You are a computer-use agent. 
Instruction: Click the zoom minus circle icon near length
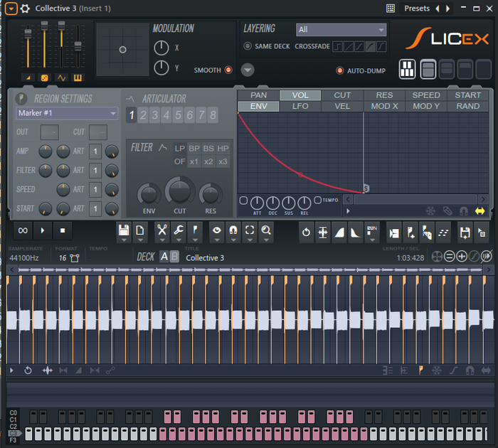(x=449, y=256)
